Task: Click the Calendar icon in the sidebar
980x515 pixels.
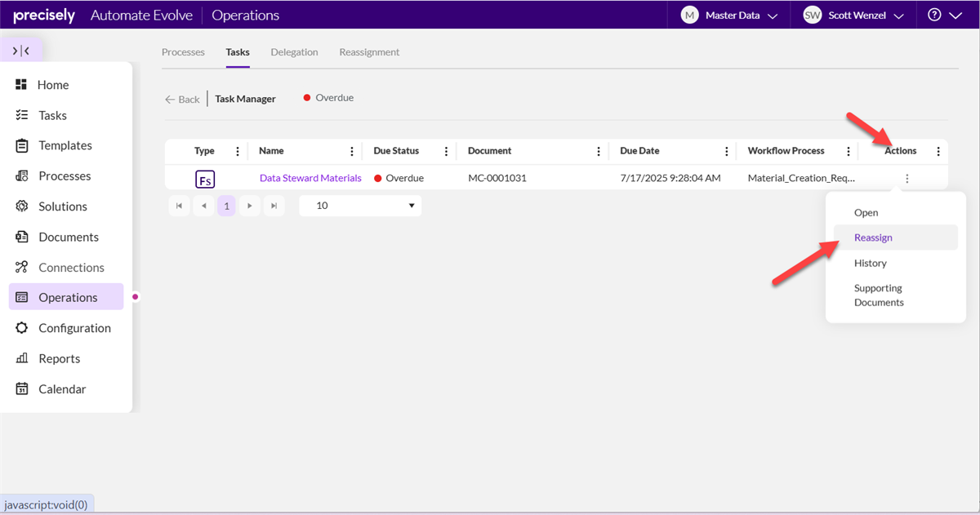Action: point(22,389)
